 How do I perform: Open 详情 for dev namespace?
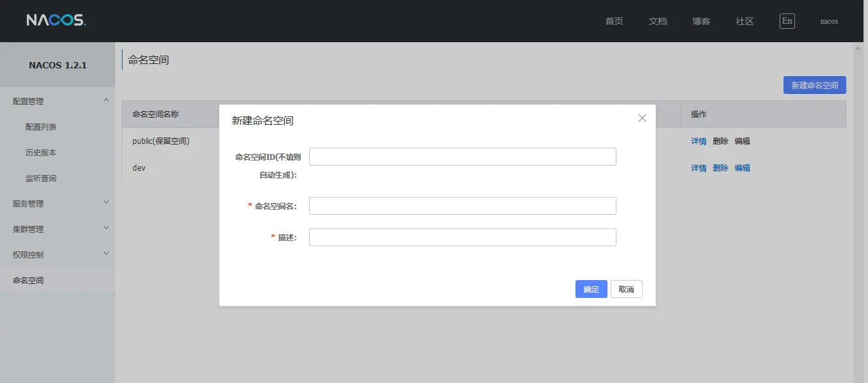[x=698, y=168]
